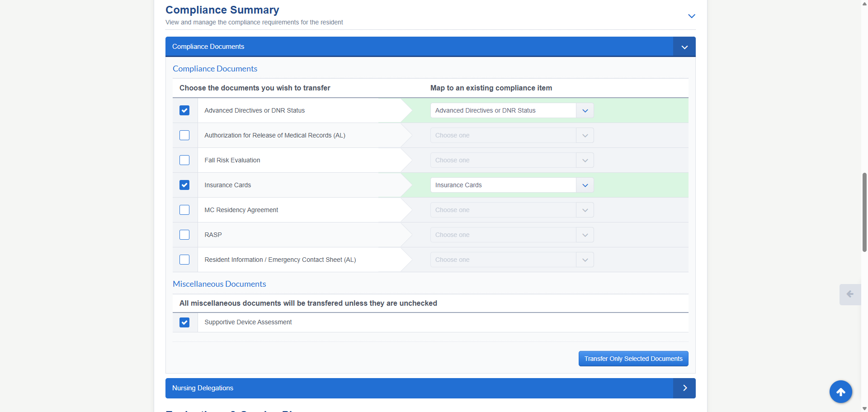The height and width of the screenshot is (412, 868).
Task: Check the Fall Risk Evaluation checkbox
Action: [184, 160]
